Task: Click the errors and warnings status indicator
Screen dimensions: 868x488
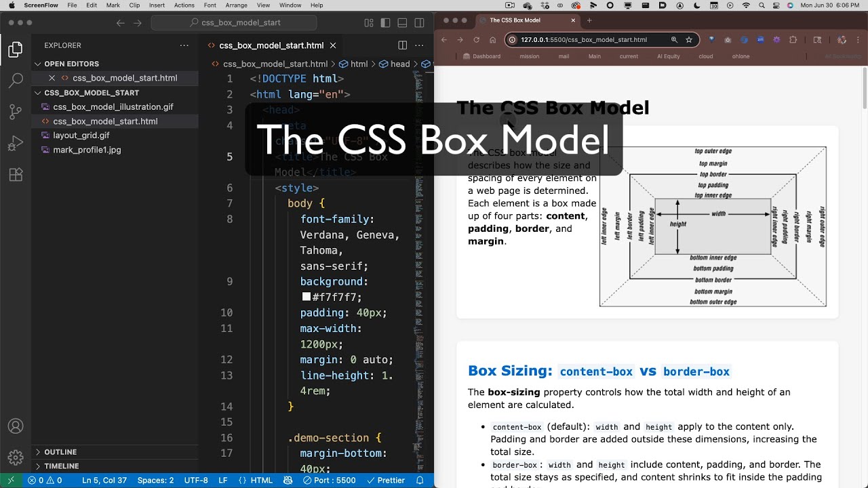Action: pos(45,481)
